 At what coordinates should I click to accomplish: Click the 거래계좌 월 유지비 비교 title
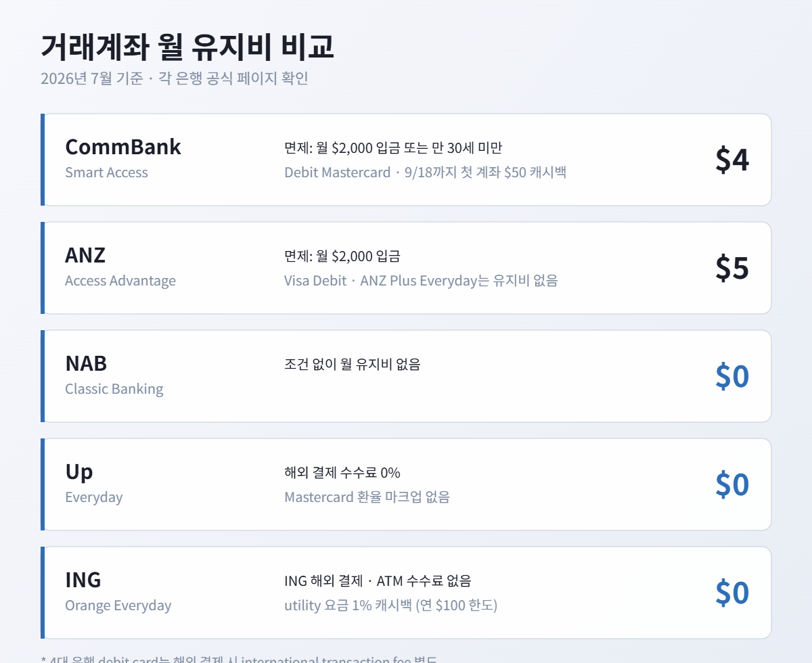click(x=187, y=47)
